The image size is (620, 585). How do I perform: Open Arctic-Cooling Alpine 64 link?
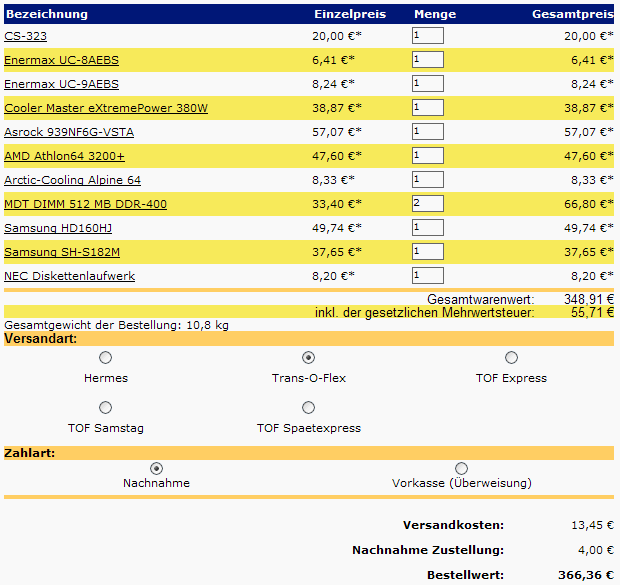72,180
